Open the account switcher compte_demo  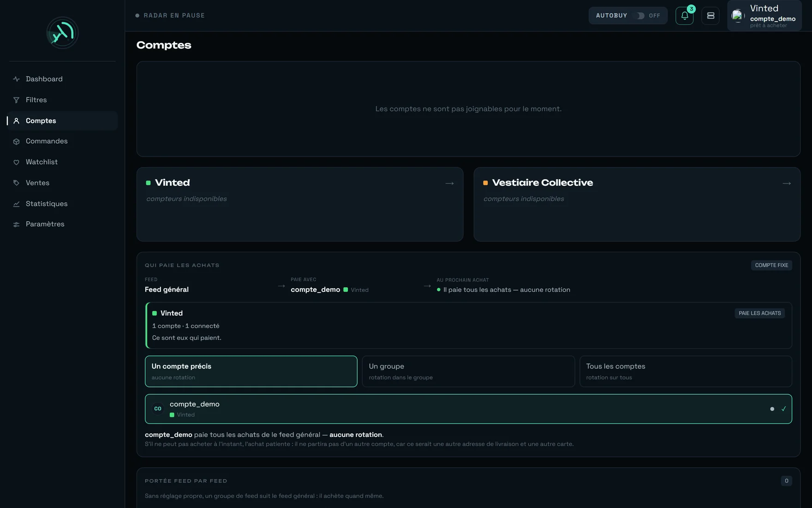pyautogui.click(x=764, y=16)
